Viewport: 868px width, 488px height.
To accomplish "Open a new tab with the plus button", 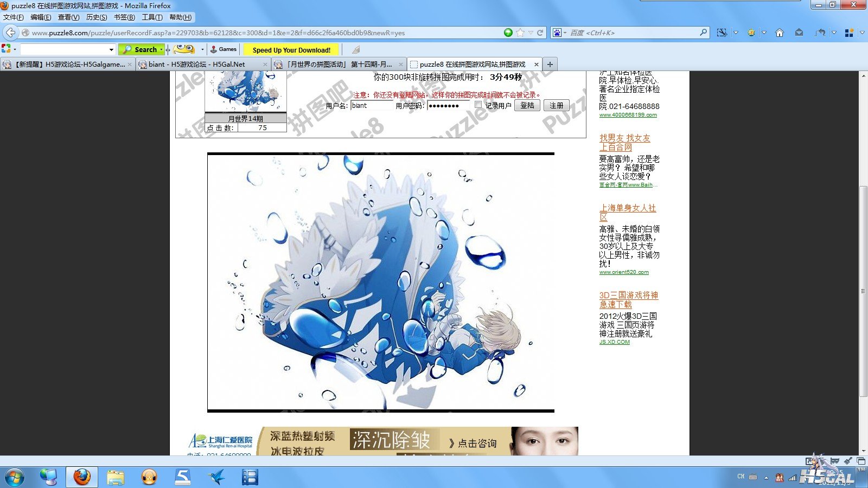I will tap(550, 64).
